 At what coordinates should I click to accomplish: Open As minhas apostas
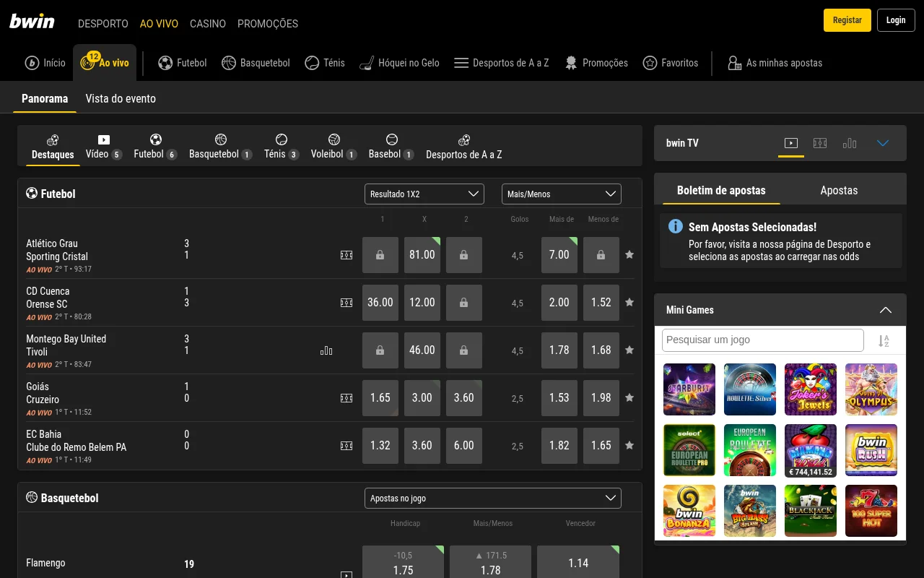(x=775, y=63)
